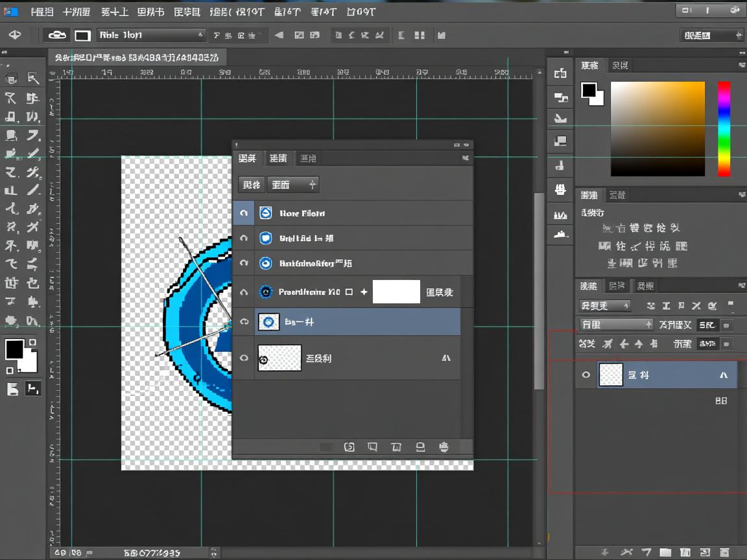Switch to the second tab in the floating panel

(278, 158)
